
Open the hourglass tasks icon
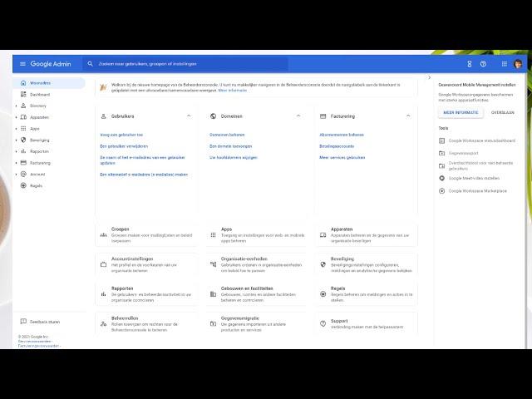(469, 64)
